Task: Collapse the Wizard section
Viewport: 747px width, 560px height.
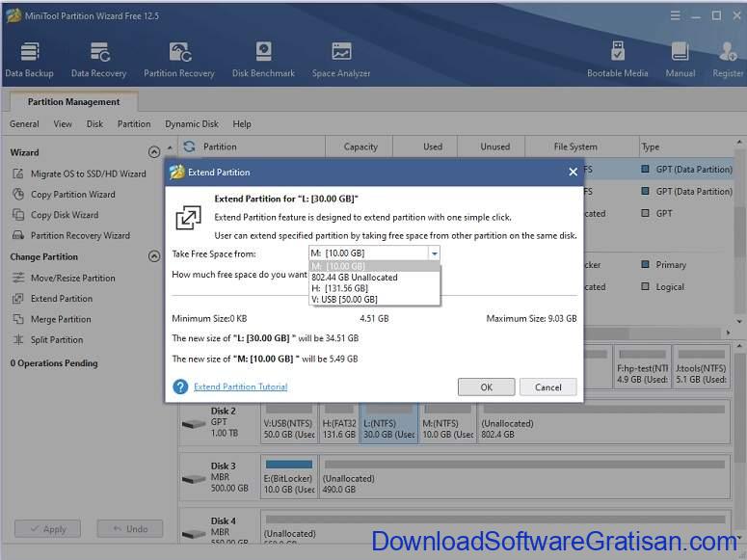Action: pos(153,152)
